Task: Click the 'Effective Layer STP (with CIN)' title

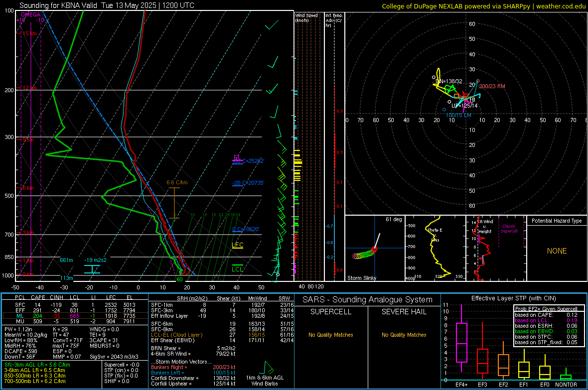Action: tap(513, 298)
